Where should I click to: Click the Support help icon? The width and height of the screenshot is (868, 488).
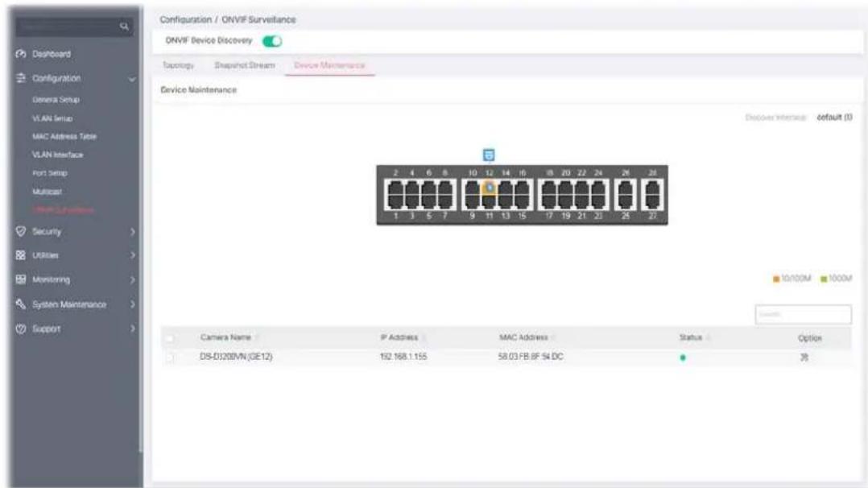coord(21,329)
